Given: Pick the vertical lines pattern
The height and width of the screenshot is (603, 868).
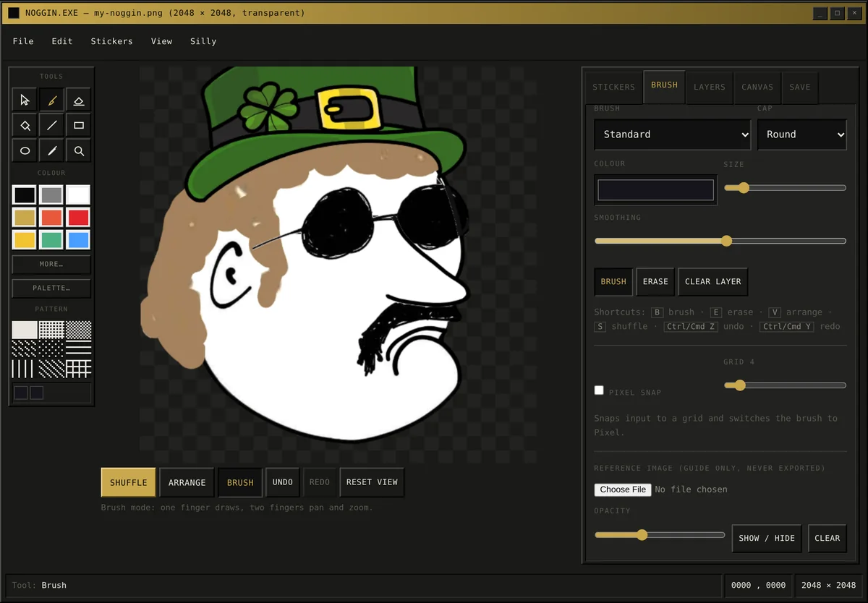Looking at the screenshot, I should (x=25, y=369).
